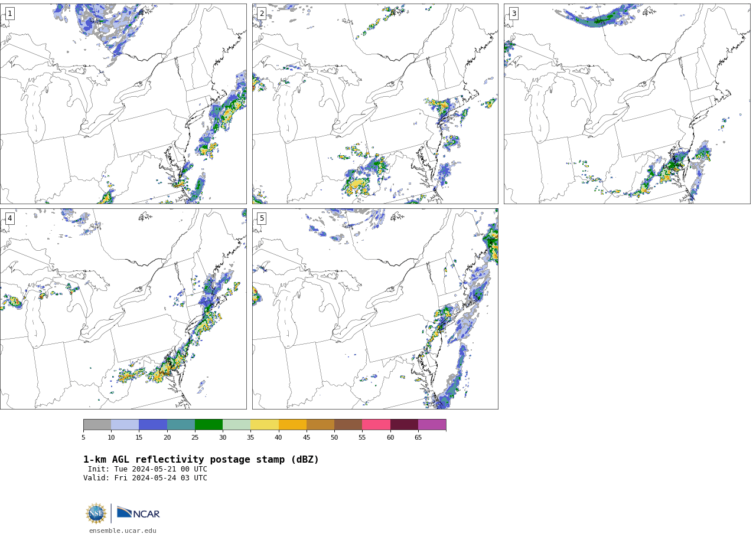Click the light blue 10-15 dBZ swatch
This screenshot has height=537, width=756.
coord(125,425)
